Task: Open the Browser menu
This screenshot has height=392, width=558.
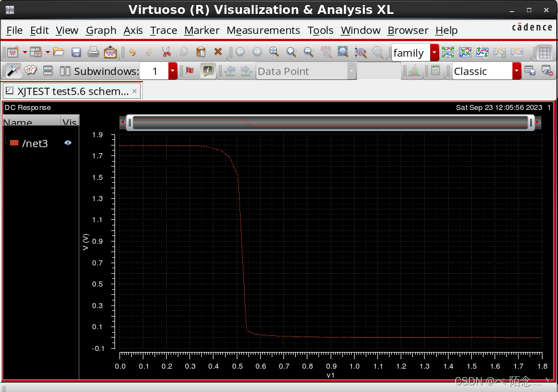Action: coord(408,31)
